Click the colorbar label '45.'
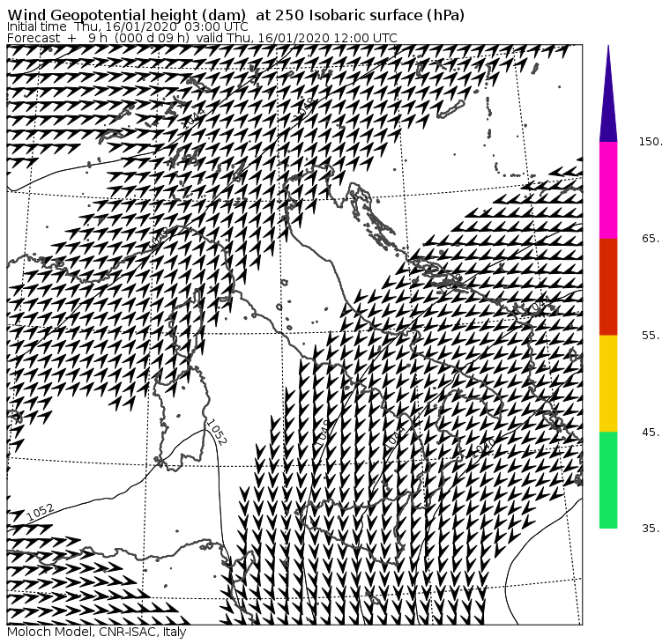670x644 pixels. tap(651, 433)
